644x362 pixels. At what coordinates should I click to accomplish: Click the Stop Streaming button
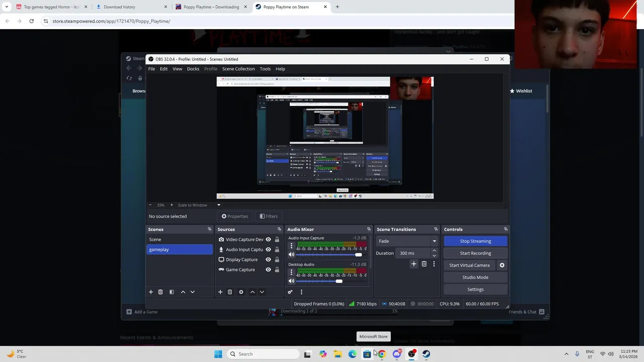click(x=475, y=241)
